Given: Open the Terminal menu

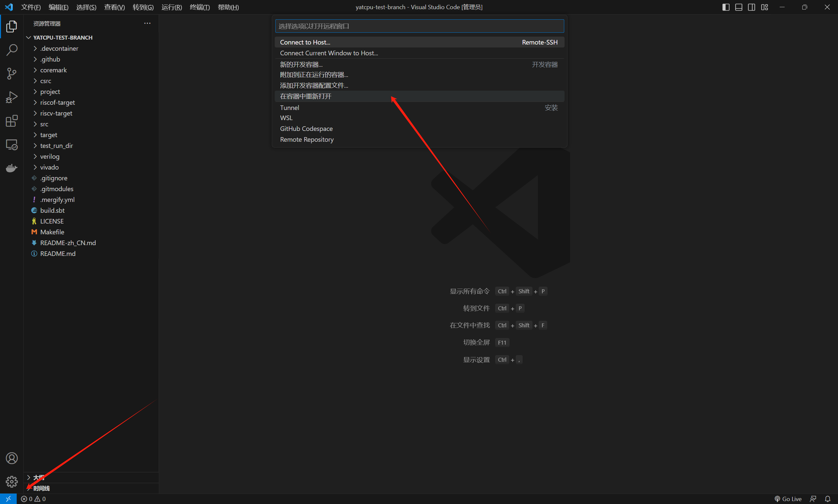Looking at the screenshot, I should pyautogui.click(x=199, y=7).
